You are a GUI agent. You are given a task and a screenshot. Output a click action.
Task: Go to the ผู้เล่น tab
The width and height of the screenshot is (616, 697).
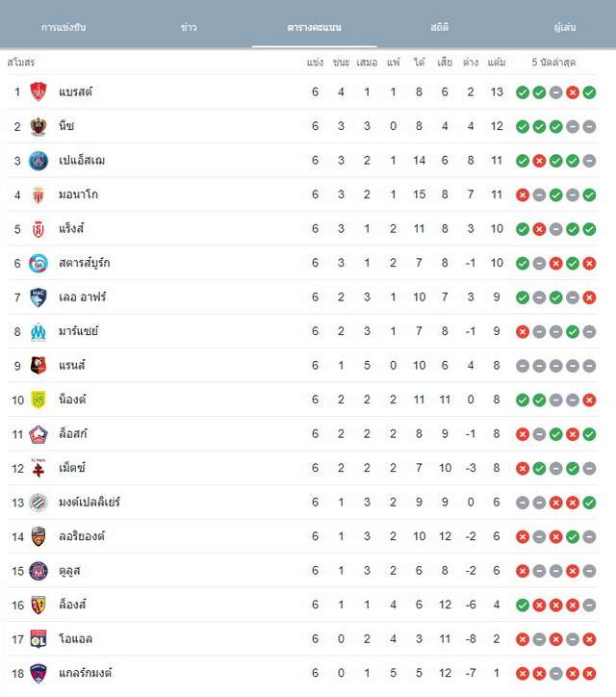point(565,27)
